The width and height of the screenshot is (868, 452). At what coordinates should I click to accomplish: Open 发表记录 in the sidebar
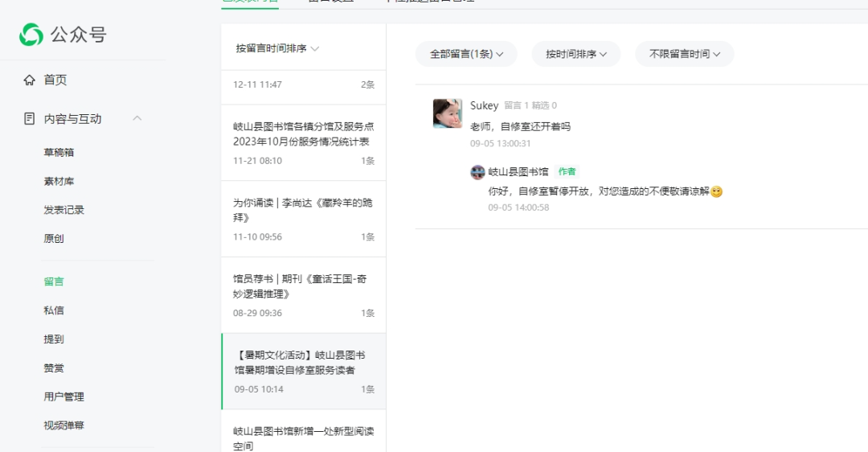pos(63,210)
